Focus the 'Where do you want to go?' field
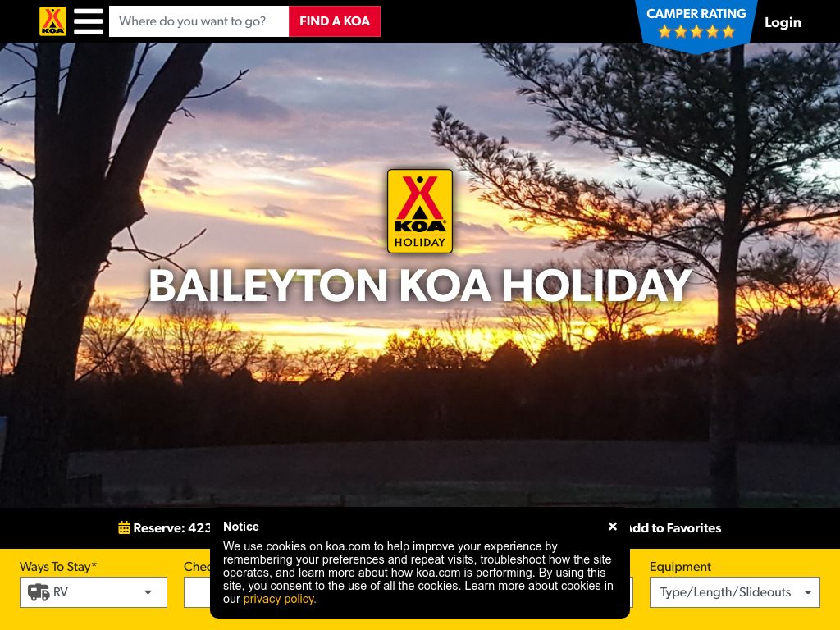This screenshot has width=840, height=630. pos(199,21)
